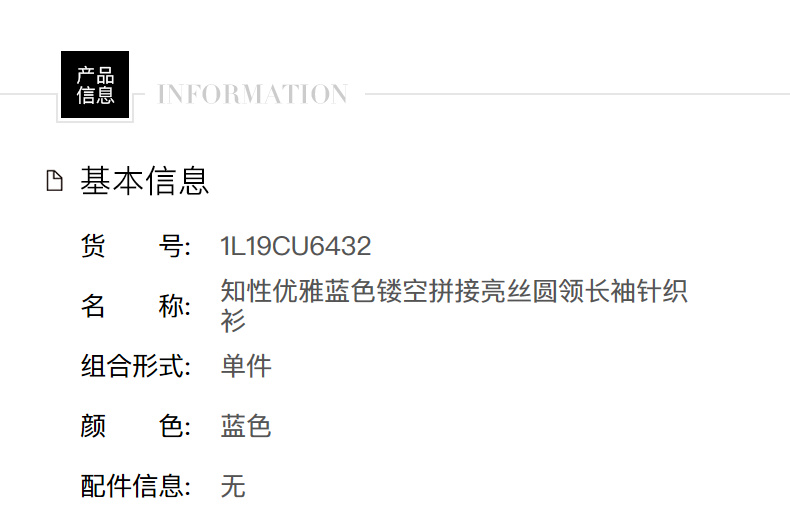Click the INFORMATION heading text

coord(252,94)
